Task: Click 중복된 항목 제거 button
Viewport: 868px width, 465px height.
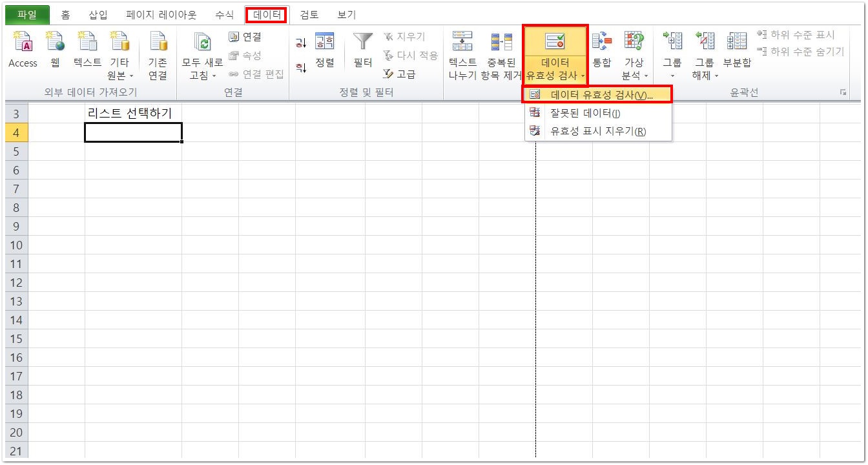Action: pyautogui.click(x=501, y=56)
